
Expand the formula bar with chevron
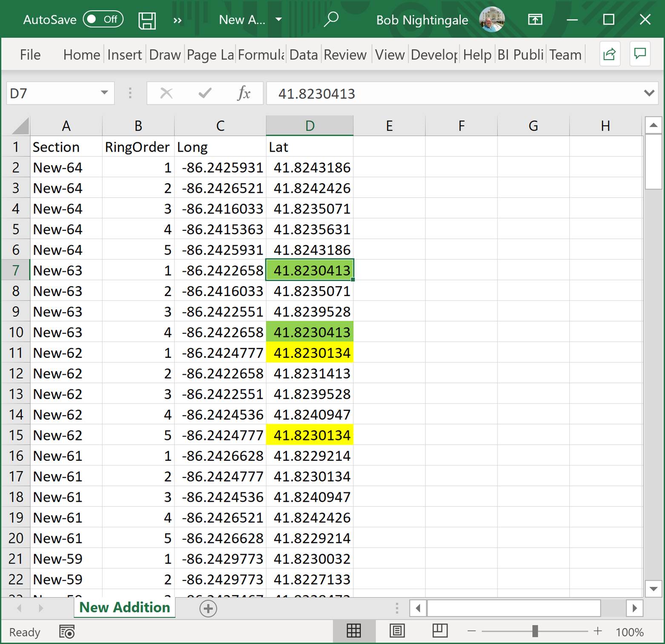click(x=650, y=93)
